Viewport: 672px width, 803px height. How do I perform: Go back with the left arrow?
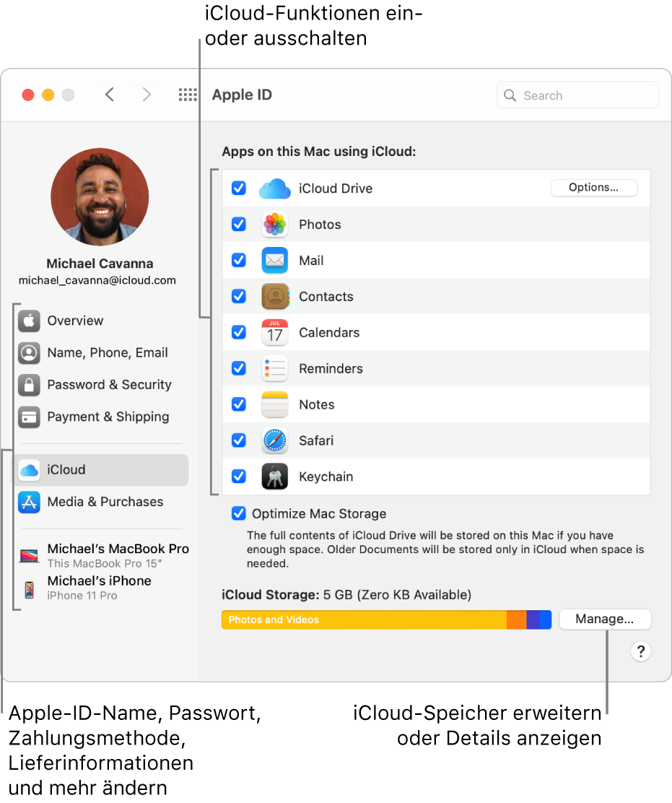coord(110,95)
